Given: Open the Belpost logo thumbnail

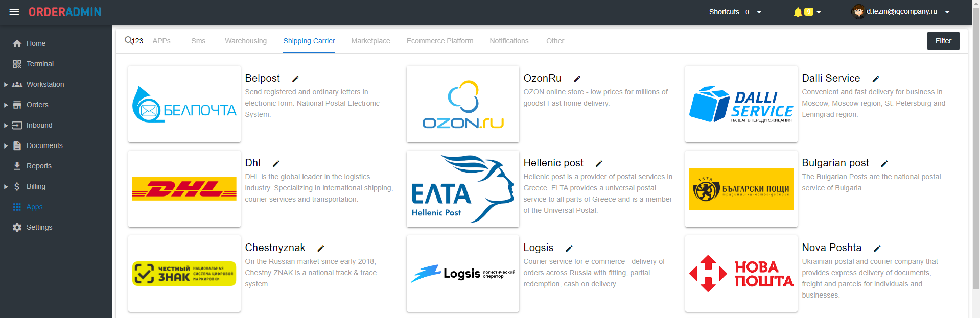Looking at the screenshot, I should pos(184,104).
